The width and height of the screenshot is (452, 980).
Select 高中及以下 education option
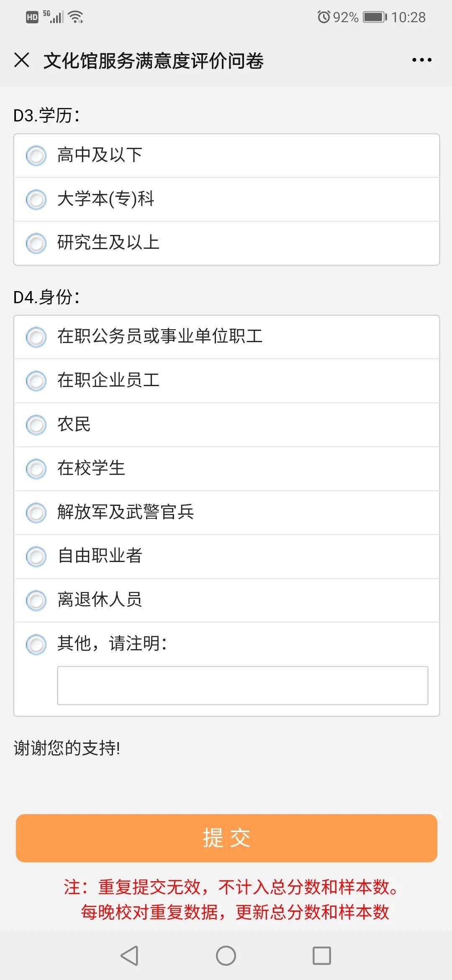[36, 156]
